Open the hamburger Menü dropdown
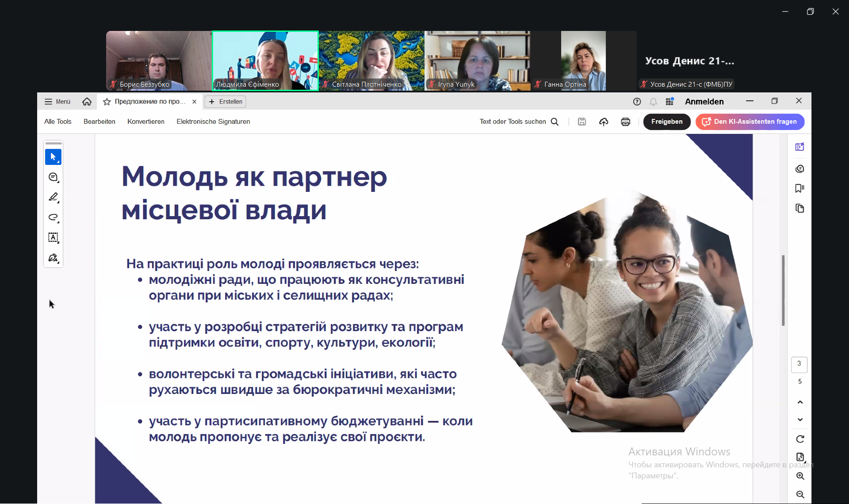849x504 pixels. 57,102
